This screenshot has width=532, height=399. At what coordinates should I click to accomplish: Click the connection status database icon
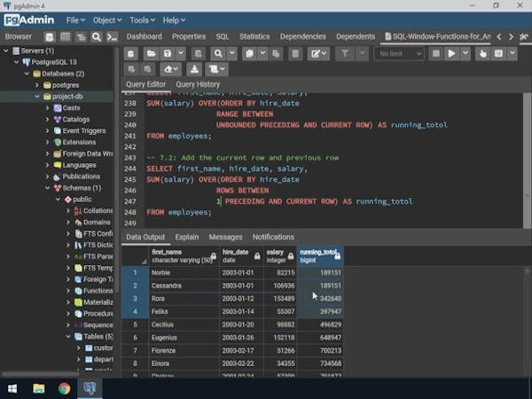[130, 53]
